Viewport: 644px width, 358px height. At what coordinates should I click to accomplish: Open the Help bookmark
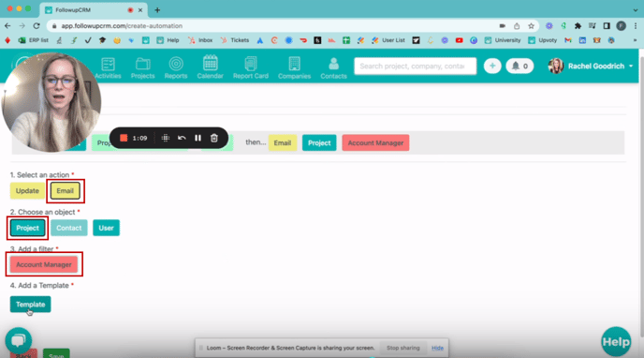[x=168, y=40]
